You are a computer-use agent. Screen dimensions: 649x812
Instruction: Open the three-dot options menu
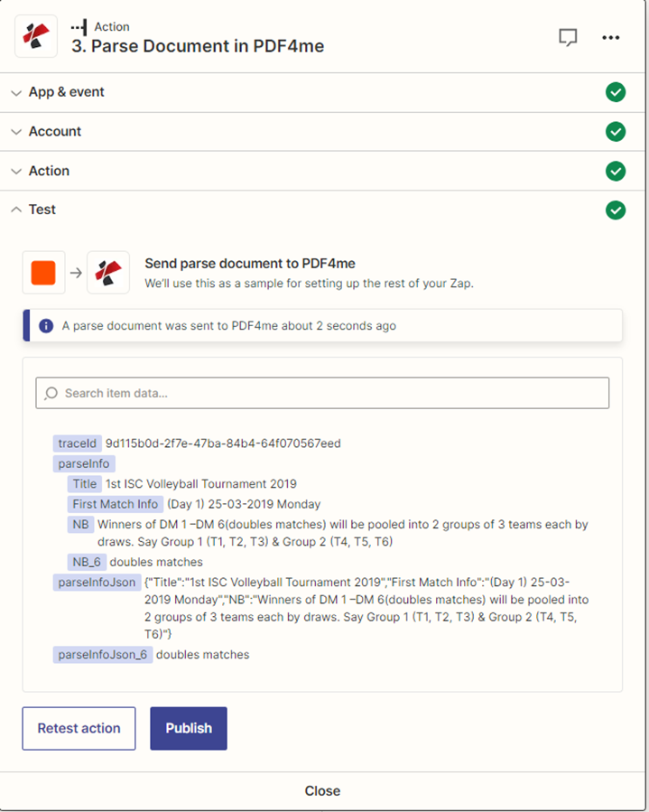(611, 37)
